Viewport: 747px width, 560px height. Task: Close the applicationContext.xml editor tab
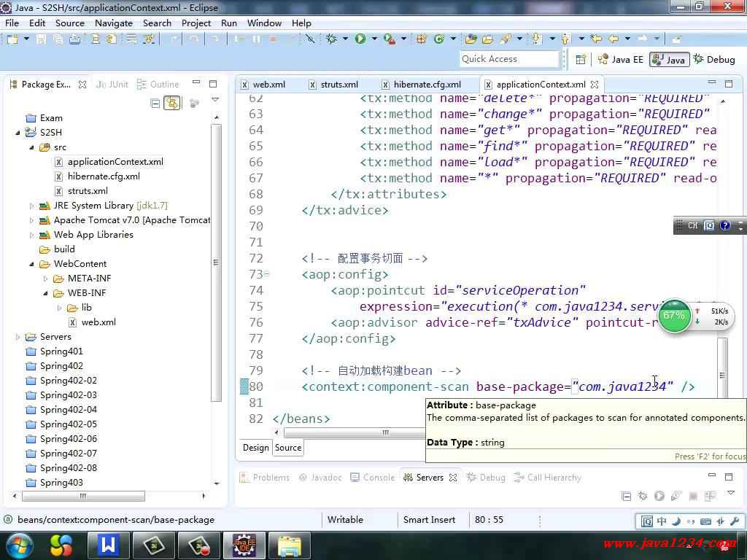(x=595, y=85)
